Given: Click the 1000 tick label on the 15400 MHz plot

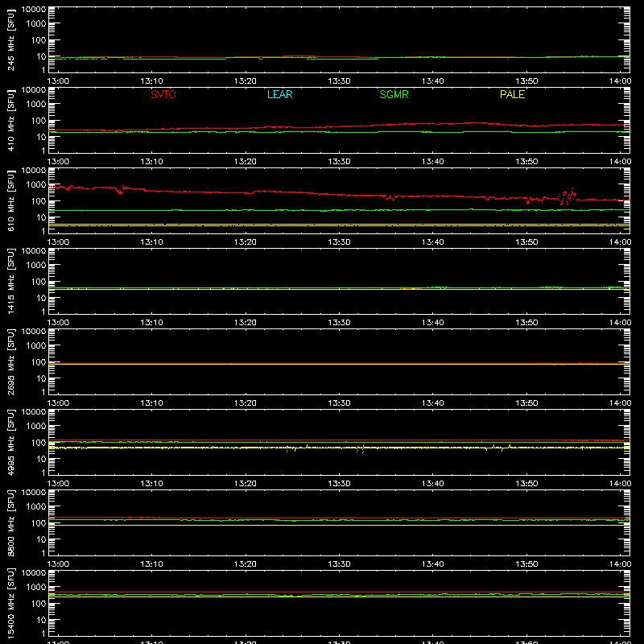Looking at the screenshot, I should click(x=36, y=588).
